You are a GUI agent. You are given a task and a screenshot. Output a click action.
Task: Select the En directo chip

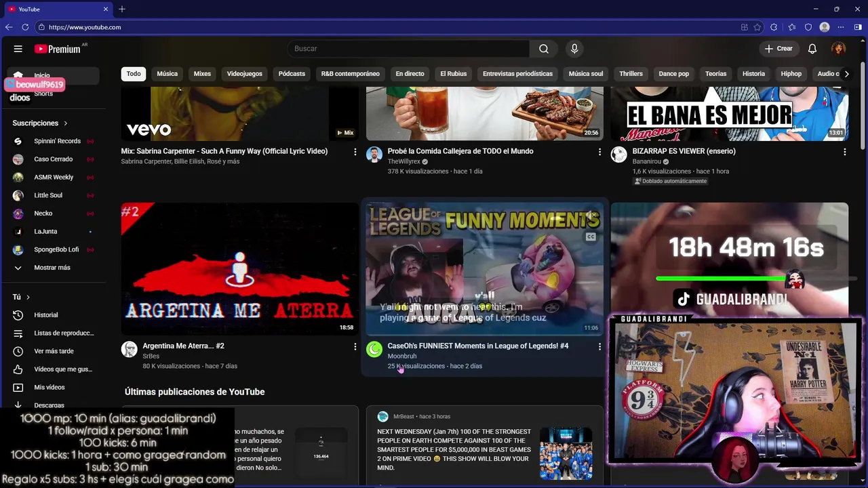[x=410, y=74]
